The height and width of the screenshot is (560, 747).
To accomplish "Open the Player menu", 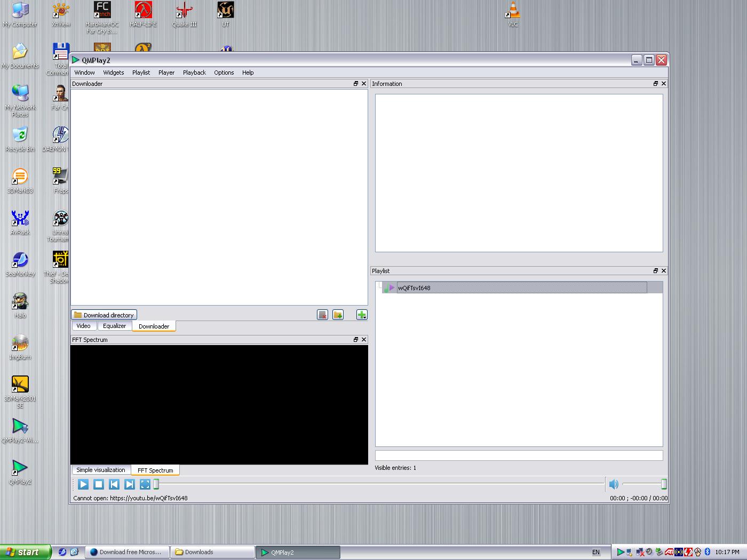I will click(x=166, y=73).
